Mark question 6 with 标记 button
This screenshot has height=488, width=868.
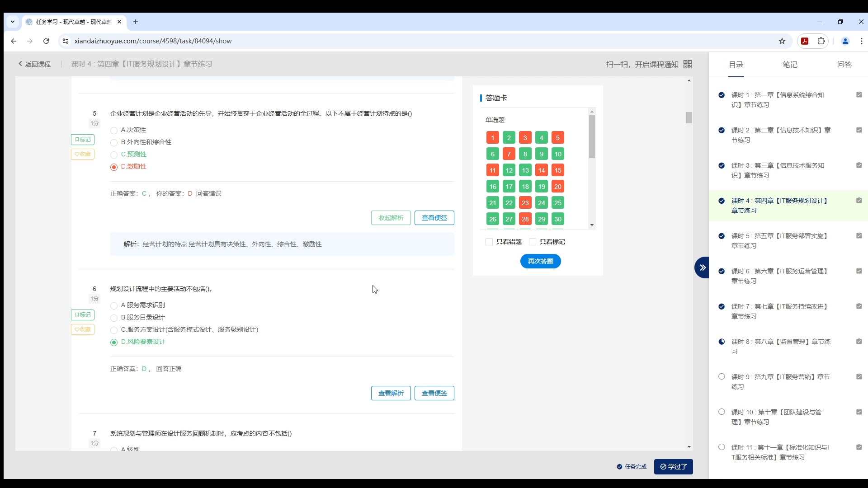coord(83,315)
